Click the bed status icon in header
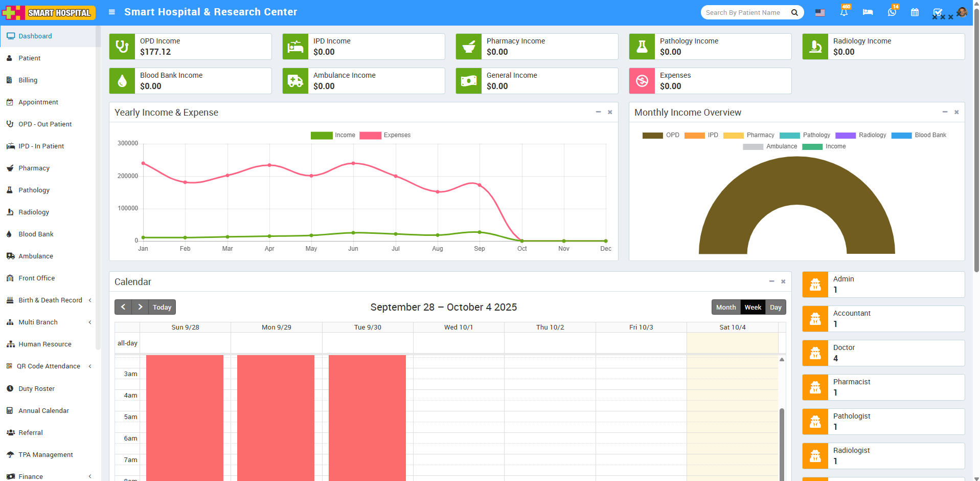This screenshot has width=980, height=481. pyautogui.click(x=868, y=12)
